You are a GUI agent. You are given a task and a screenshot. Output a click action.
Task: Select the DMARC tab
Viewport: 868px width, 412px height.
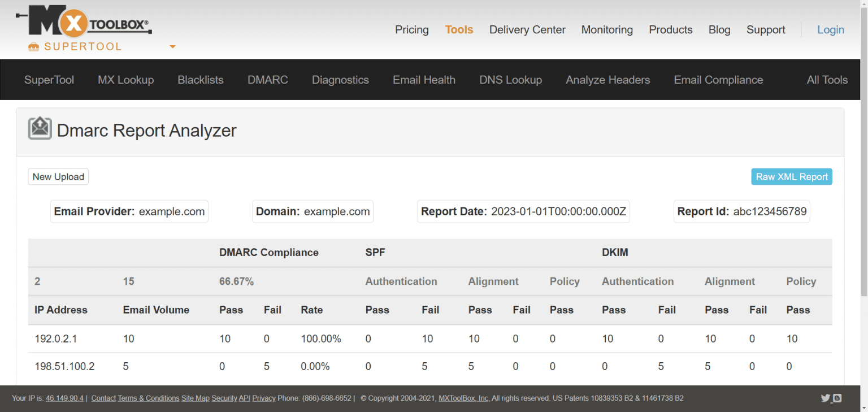pyautogui.click(x=267, y=80)
